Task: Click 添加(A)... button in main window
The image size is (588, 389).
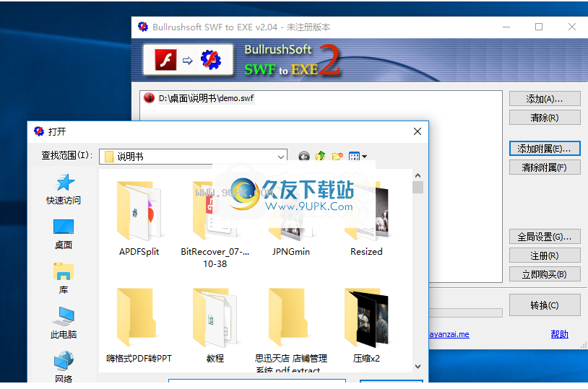Action: [545, 99]
